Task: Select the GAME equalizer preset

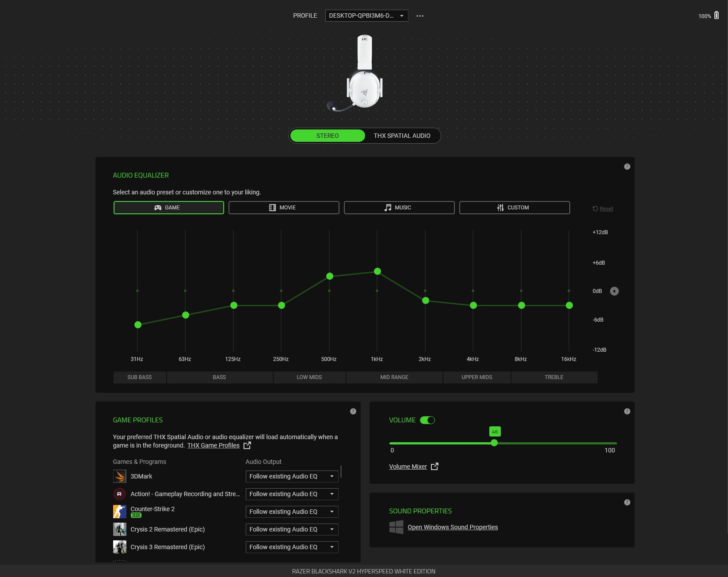Action: pyautogui.click(x=168, y=207)
